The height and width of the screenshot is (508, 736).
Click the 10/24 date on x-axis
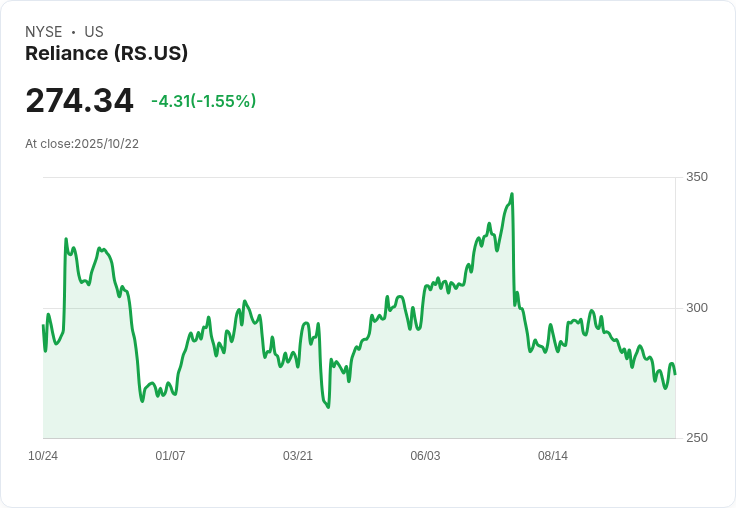(43, 456)
